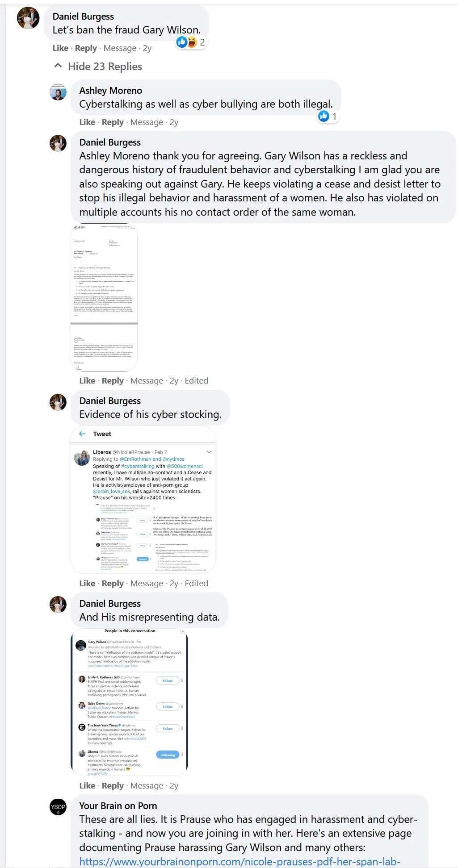The width and height of the screenshot is (458, 868).
Task: Click the Your Brain on Porn YBOP avatar
Action: 58,807
